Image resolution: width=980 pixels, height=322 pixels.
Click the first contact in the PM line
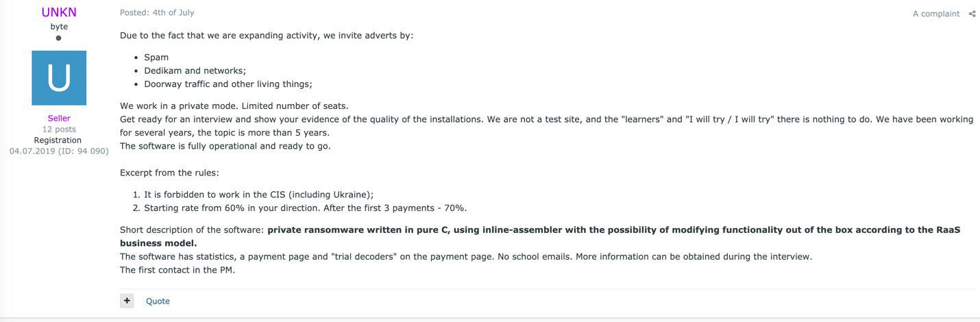(x=177, y=269)
